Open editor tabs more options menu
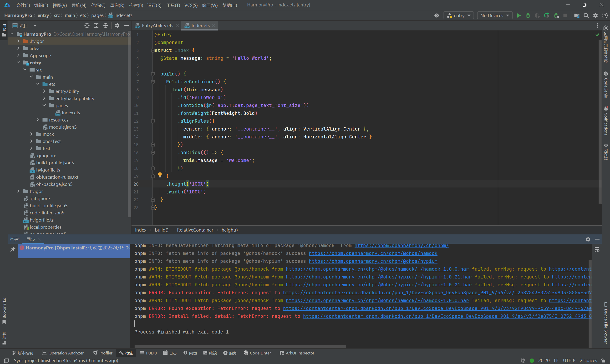 [598, 25]
